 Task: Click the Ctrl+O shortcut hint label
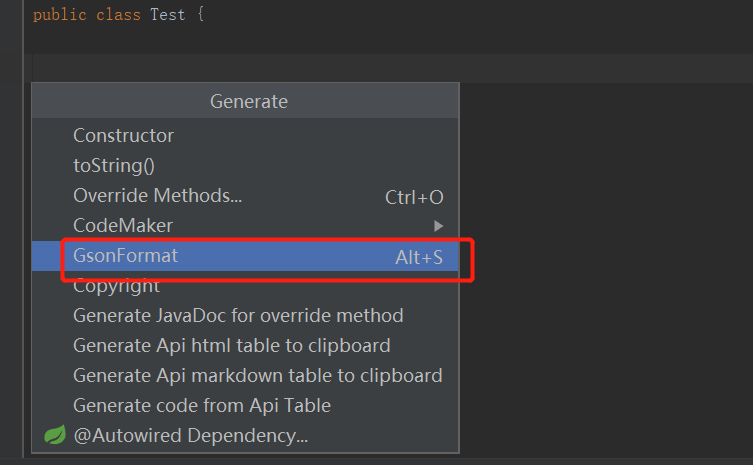coord(414,197)
